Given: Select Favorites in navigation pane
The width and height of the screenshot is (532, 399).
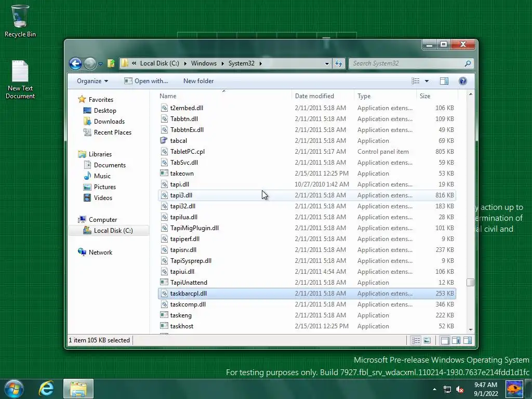Looking at the screenshot, I should click(x=101, y=100).
